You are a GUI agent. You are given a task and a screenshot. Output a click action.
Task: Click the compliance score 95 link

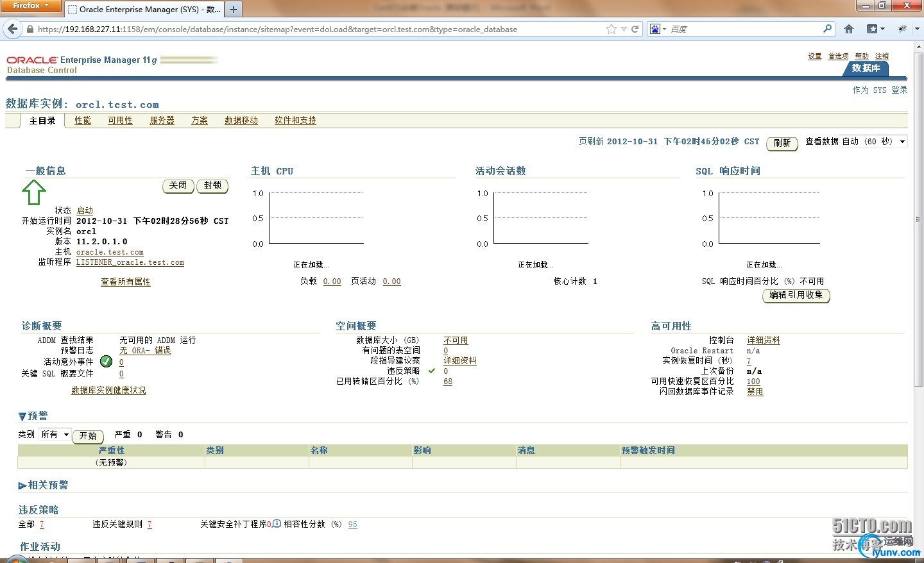(x=353, y=525)
